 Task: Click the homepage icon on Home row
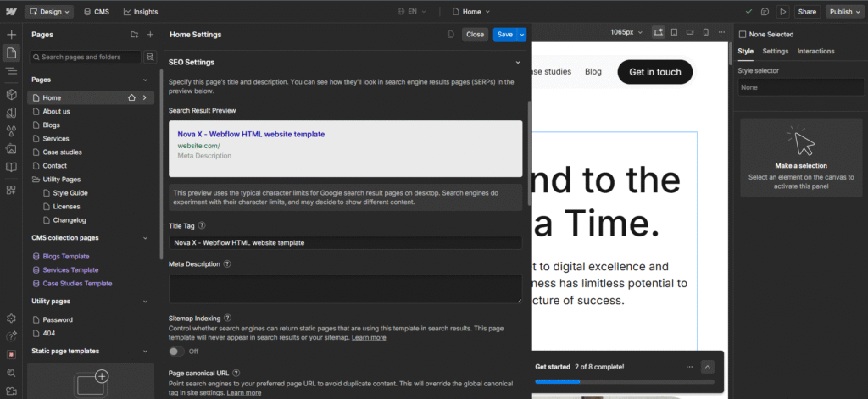(x=131, y=97)
